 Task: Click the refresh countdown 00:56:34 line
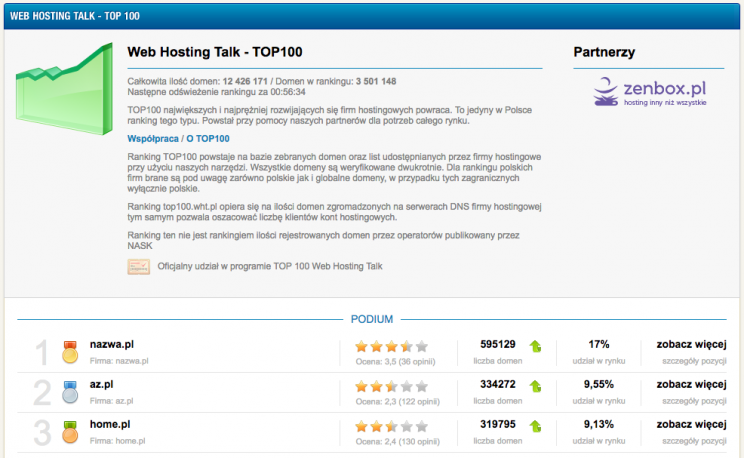point(216,92)
